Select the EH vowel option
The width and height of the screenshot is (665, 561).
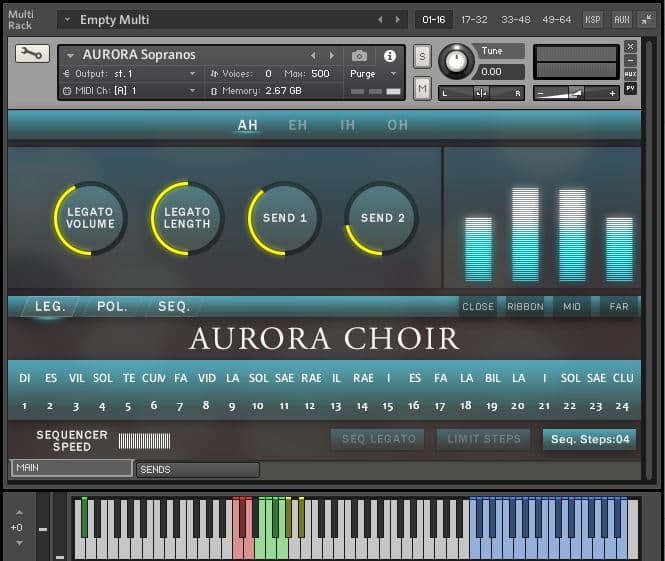pyautogui.click(x=297, y=125)
